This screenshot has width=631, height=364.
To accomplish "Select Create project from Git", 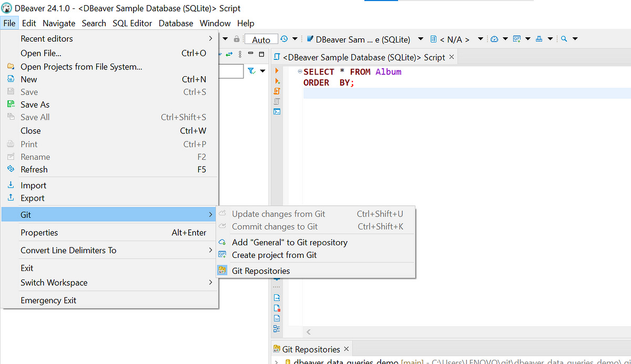I will pyautogui.click(x=315, y=255).
